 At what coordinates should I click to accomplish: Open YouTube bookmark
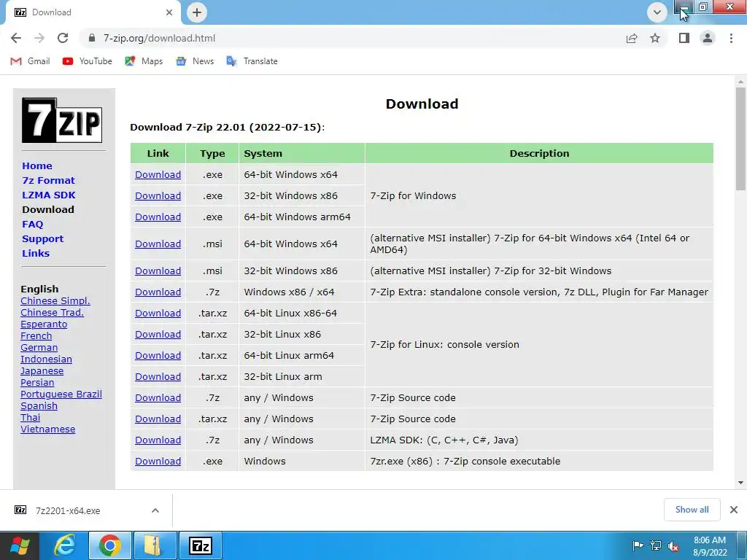point(88,61)
